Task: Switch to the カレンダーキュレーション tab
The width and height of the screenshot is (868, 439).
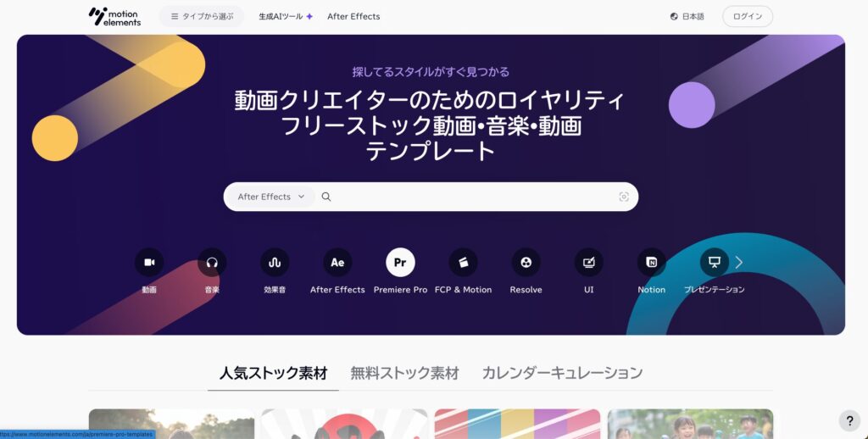Action: (x=562, y=373)
